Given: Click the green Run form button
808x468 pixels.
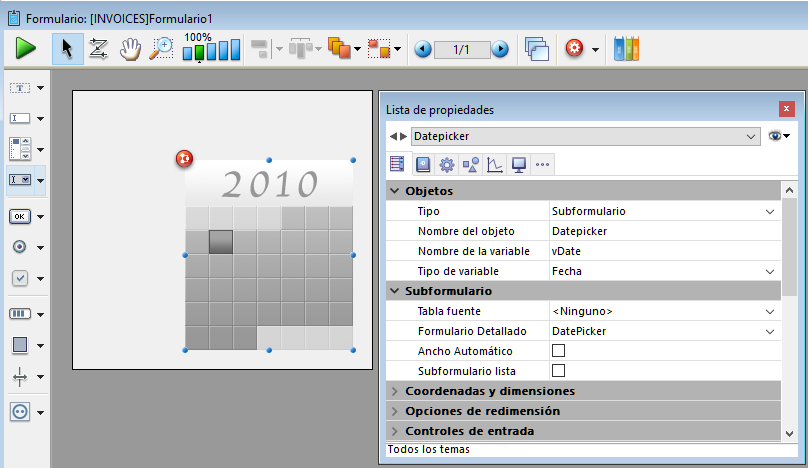Looking at the screenshot, I should click(25, 48).
